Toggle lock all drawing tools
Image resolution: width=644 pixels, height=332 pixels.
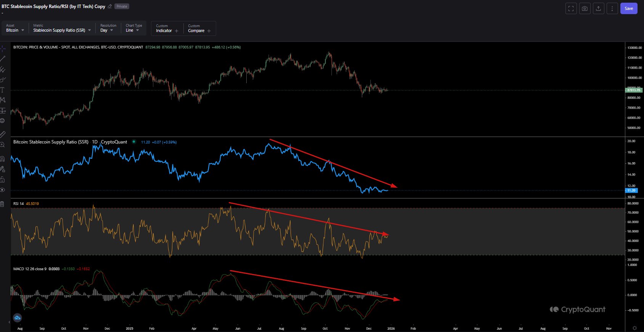tap(3, 179)
